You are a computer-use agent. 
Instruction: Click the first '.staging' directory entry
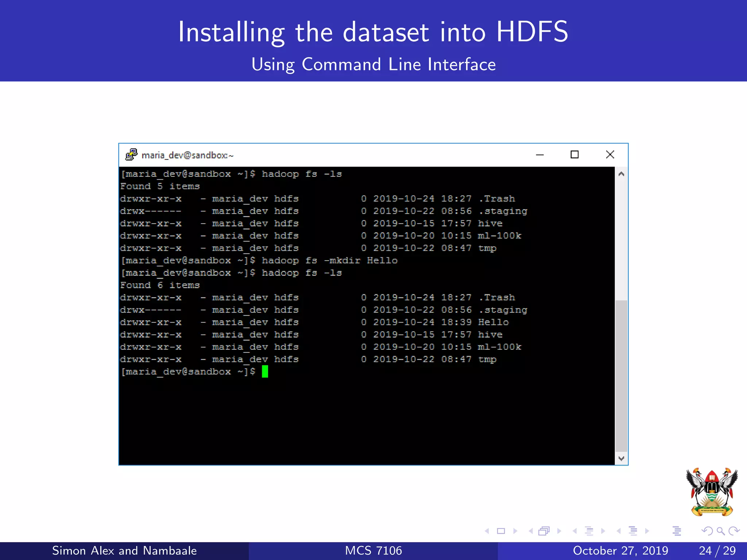pyautogui.click(x=503, y=211)
